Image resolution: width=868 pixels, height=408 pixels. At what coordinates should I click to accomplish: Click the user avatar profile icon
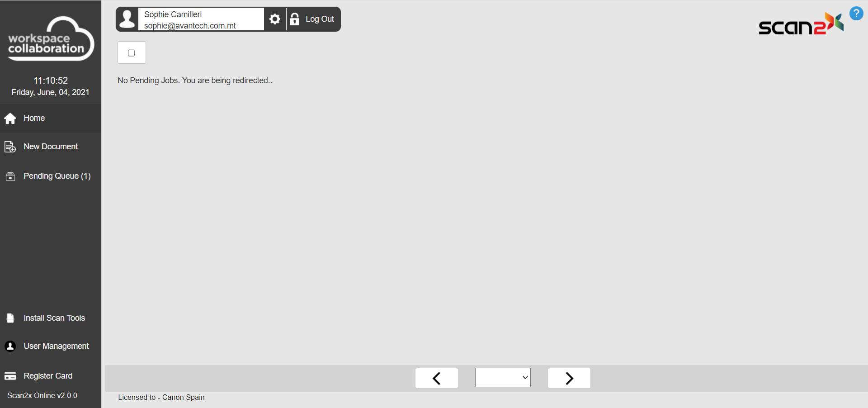pos(127,19)
